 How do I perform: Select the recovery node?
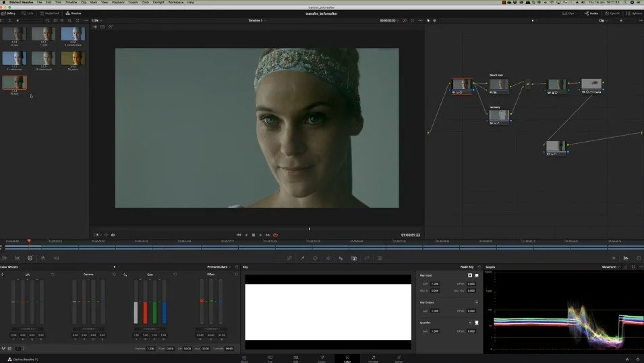[499, 116]
